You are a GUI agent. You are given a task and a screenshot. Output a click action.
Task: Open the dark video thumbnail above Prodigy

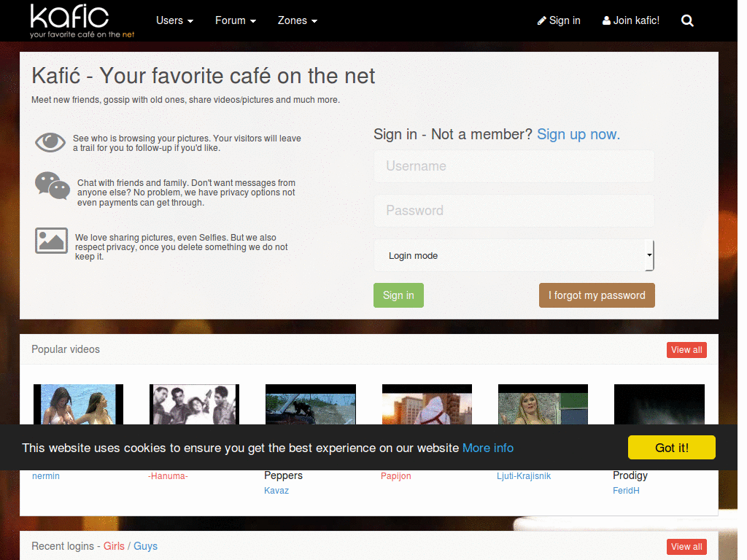[x=659, y=404]
